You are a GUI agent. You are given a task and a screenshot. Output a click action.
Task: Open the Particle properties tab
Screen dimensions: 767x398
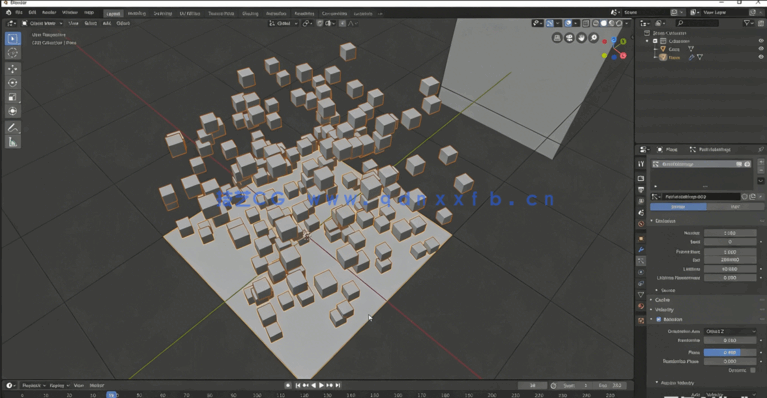[x=641, y=261]
